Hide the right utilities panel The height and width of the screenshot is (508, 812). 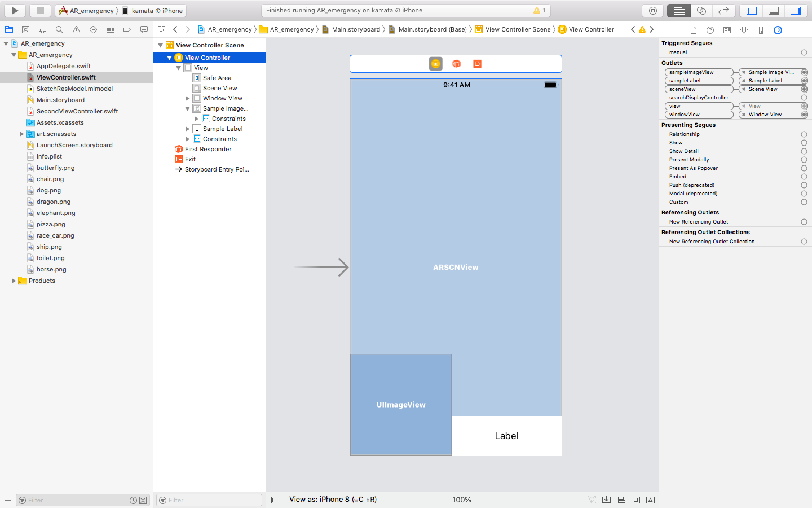[x=795, y=10]
